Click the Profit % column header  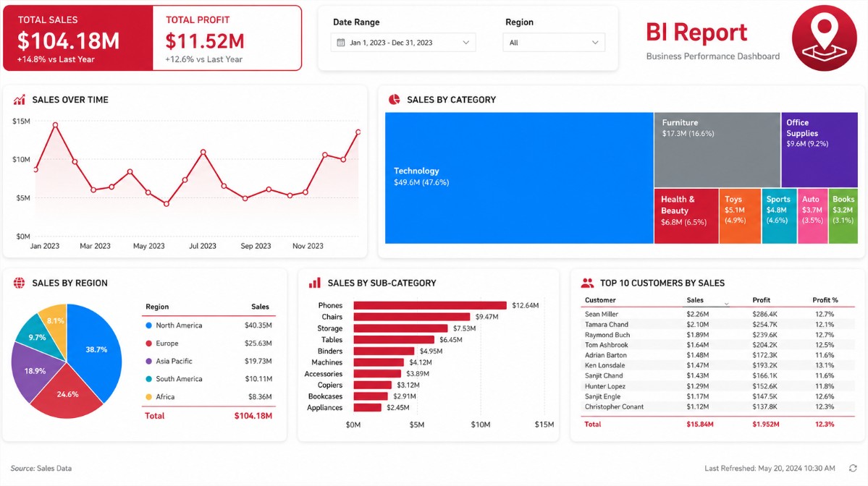[825, 300]
